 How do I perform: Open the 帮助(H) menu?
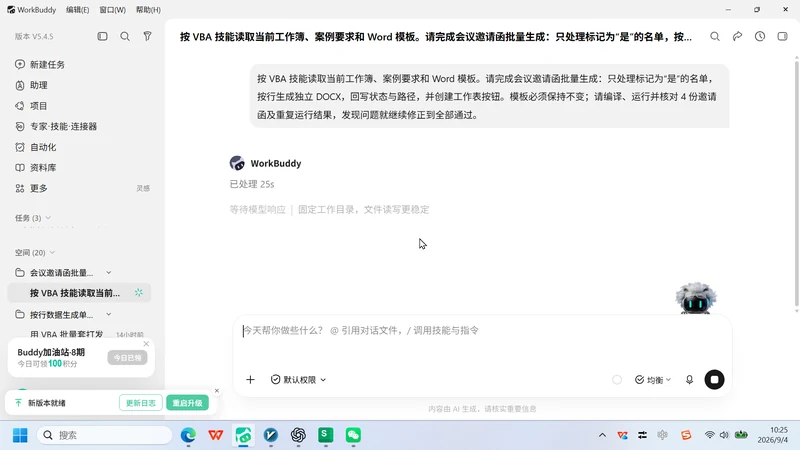click(x=148, y=10)
